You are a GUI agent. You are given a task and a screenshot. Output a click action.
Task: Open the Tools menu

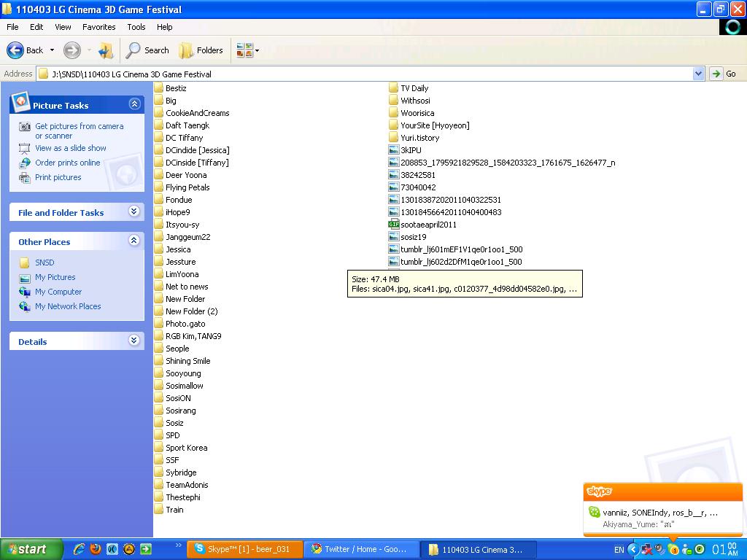pyautogui.click(x=136, y=27)
